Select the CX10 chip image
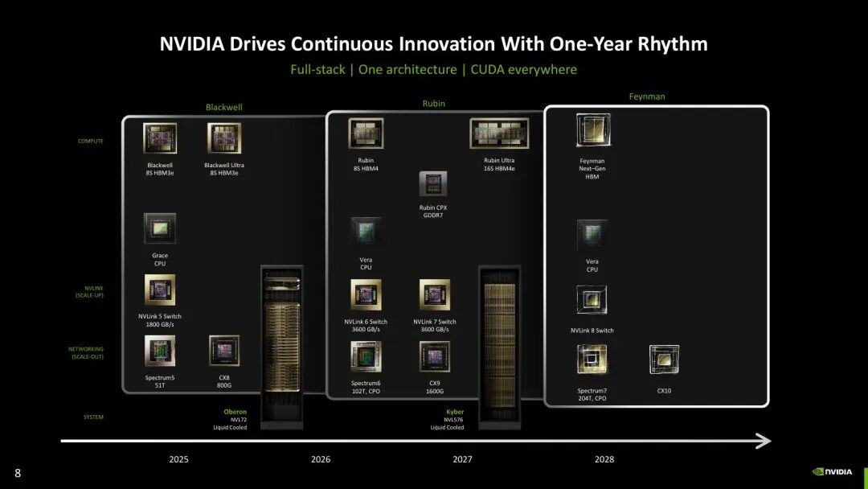Viewport: 868px width, 489px height. 665,360
